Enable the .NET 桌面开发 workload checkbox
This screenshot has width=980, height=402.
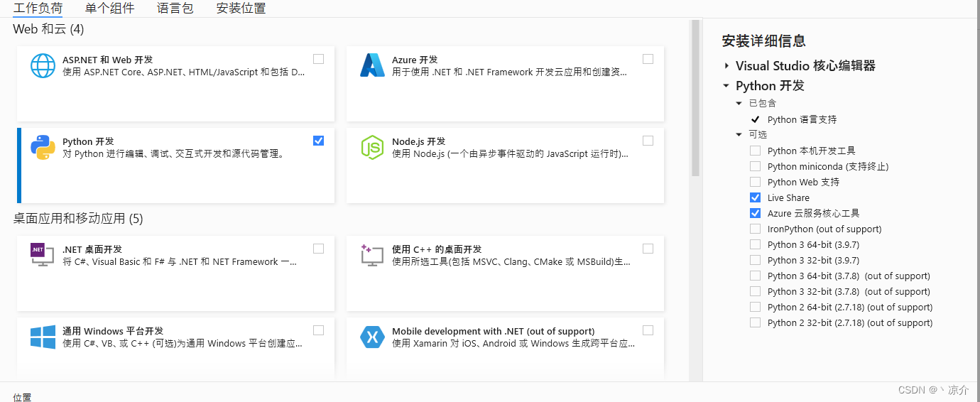[318, 249]
